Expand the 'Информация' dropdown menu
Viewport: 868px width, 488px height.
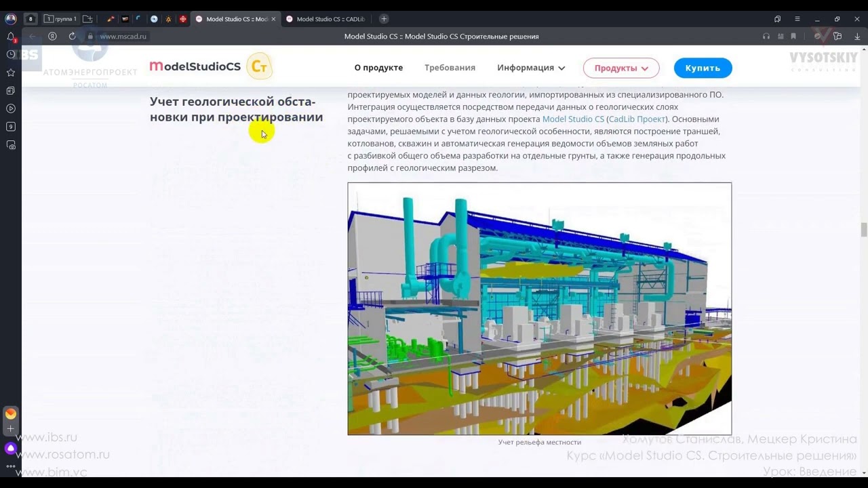(x=531, y=68)
